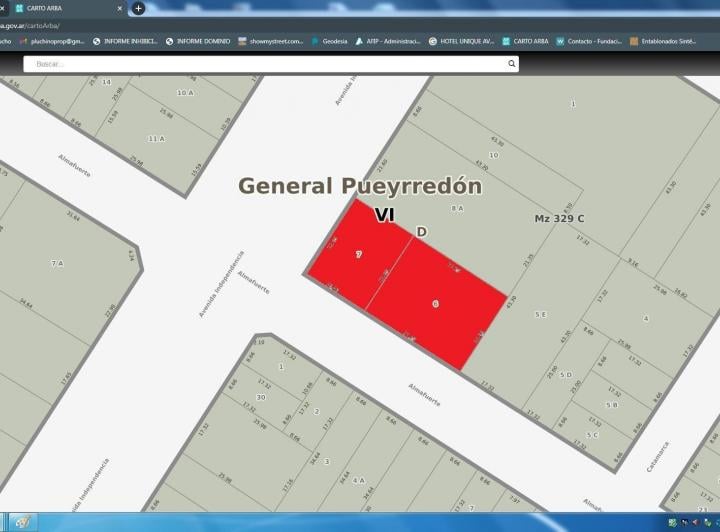
Task: Select parcel 7 A on the map
Action: click(x=57, y=263)
